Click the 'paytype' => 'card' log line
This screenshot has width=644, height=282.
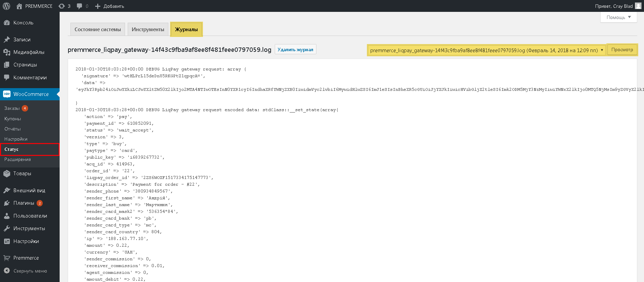[x=111, y=150]
